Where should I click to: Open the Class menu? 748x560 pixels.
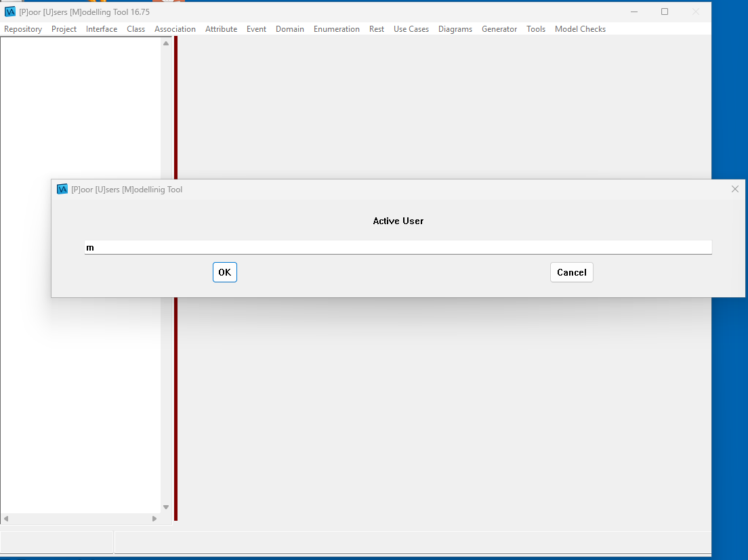tap(136, 29)
